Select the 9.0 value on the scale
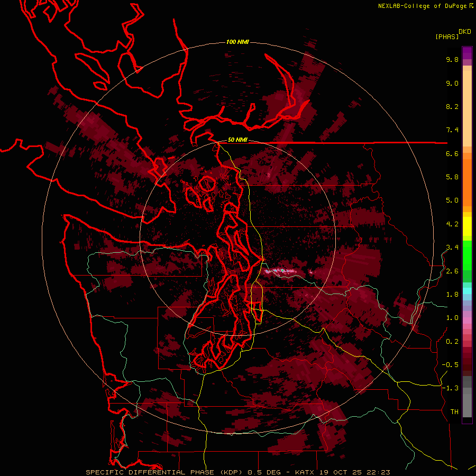This screenshot has height=476, width=476. click(452, 83)
